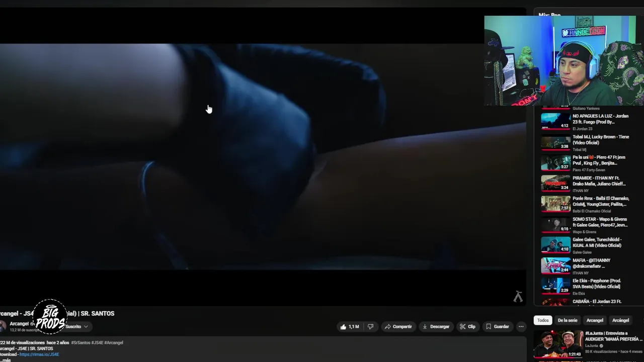Select the Arcángel filter chip with accent
The height and width of the screenshot is (362, 644).
tap(620, 320)
